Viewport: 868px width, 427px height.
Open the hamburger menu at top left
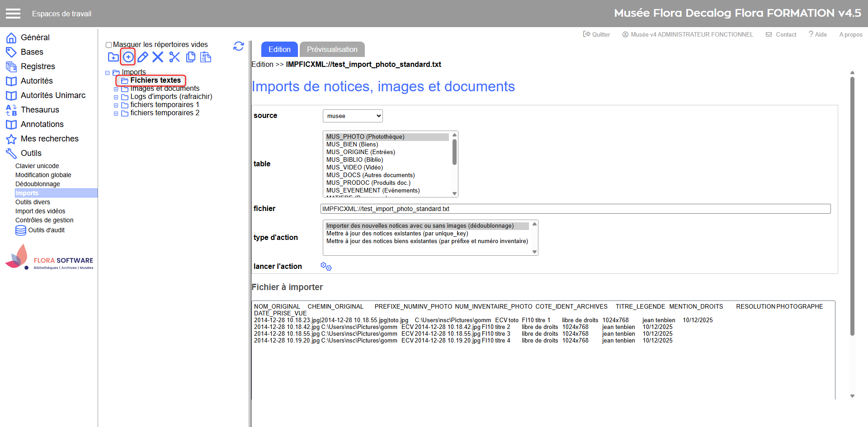tap(13, 14)
